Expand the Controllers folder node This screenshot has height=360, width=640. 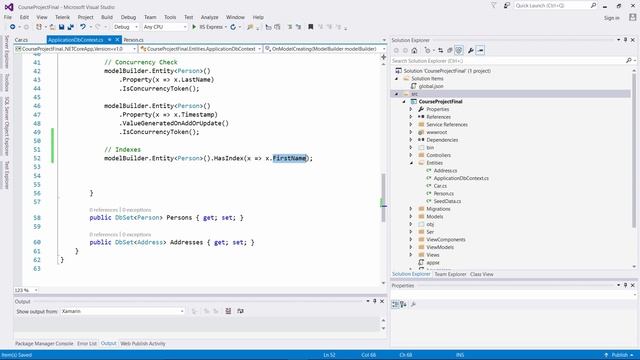(x=411, y=155)
